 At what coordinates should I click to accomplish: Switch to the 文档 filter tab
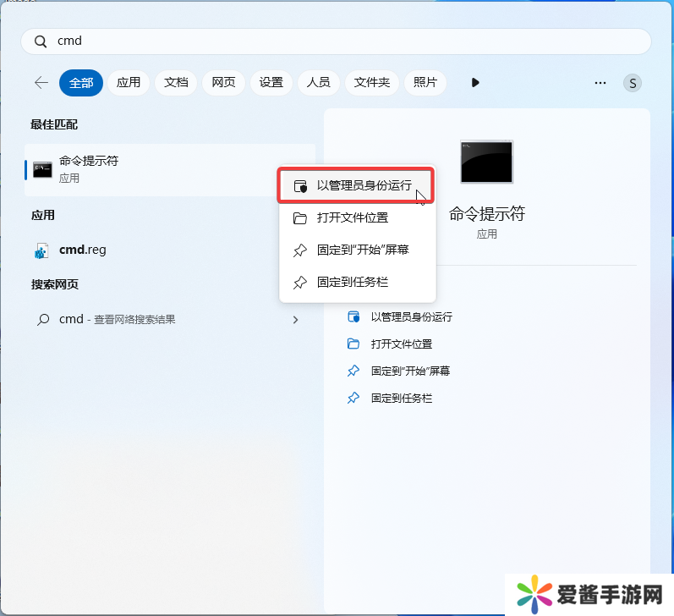pyautogui.click(x=176, y=82)
